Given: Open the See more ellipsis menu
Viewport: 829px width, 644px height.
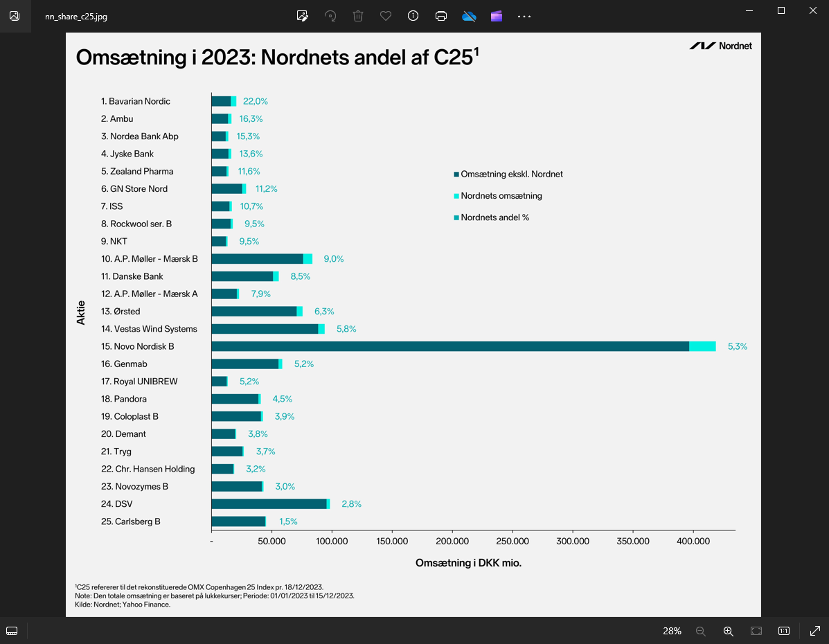Looking at the screenshot, I should 524,17.
